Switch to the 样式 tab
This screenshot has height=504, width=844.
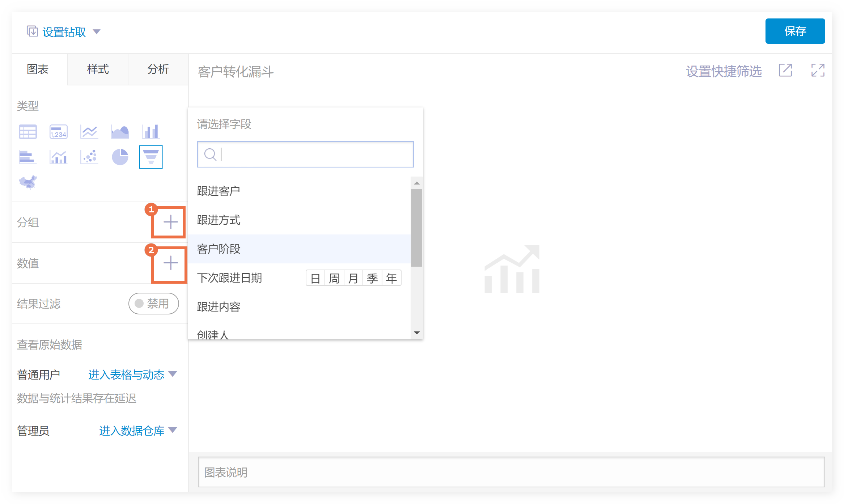[98, 69]
